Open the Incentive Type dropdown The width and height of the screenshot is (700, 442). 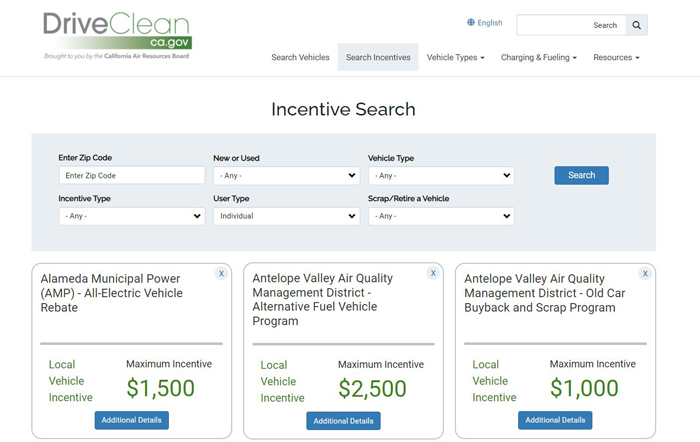click(132, 216)
